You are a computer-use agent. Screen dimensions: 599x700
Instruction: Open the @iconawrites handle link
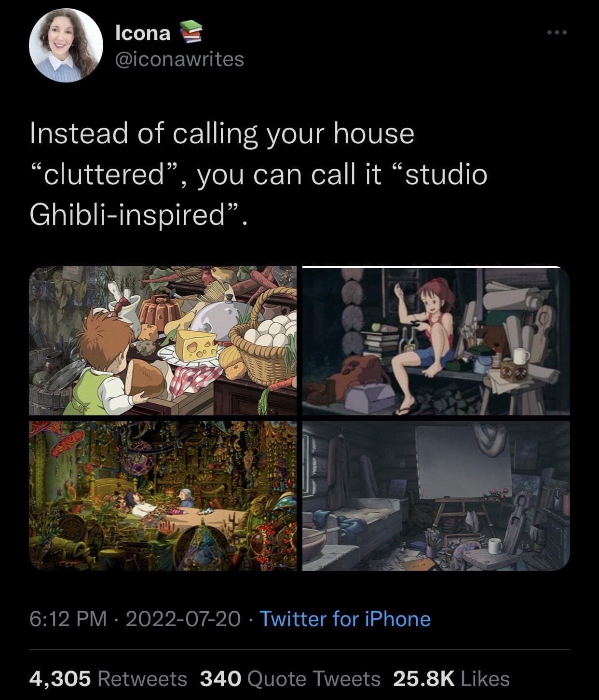click(180, 59)
